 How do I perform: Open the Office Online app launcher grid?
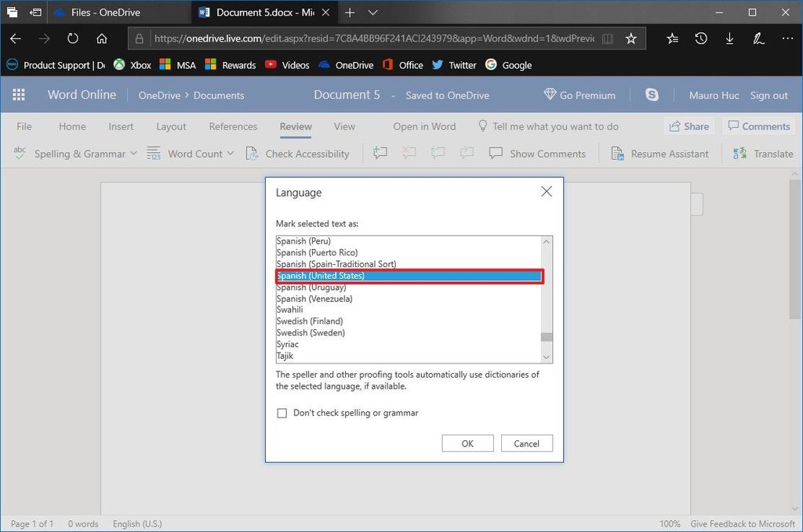18,94
